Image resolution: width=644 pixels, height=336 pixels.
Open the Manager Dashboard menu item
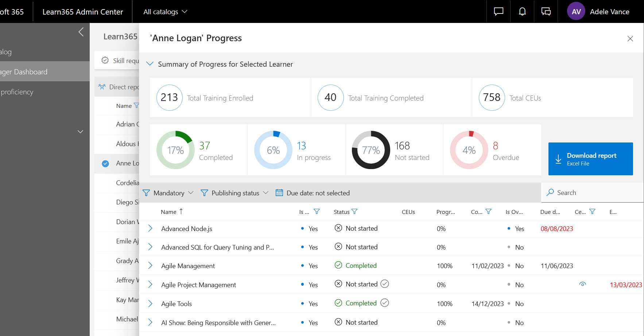tap(24, 72)
